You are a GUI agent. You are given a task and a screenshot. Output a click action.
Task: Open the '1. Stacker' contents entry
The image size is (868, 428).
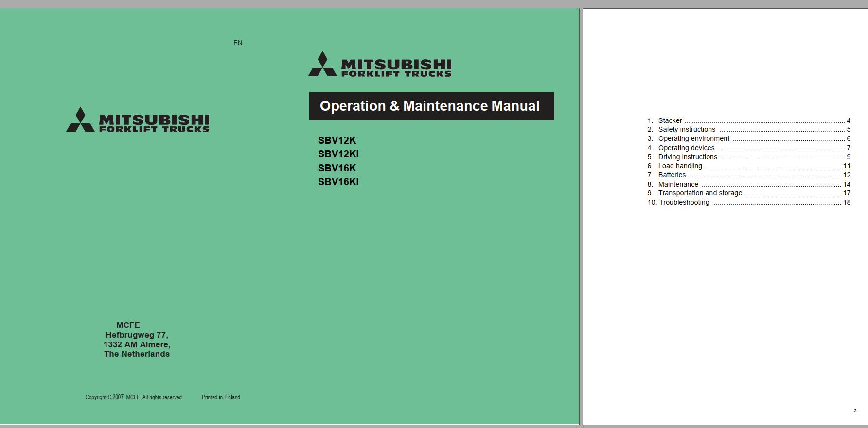click(x=749, y=120)
